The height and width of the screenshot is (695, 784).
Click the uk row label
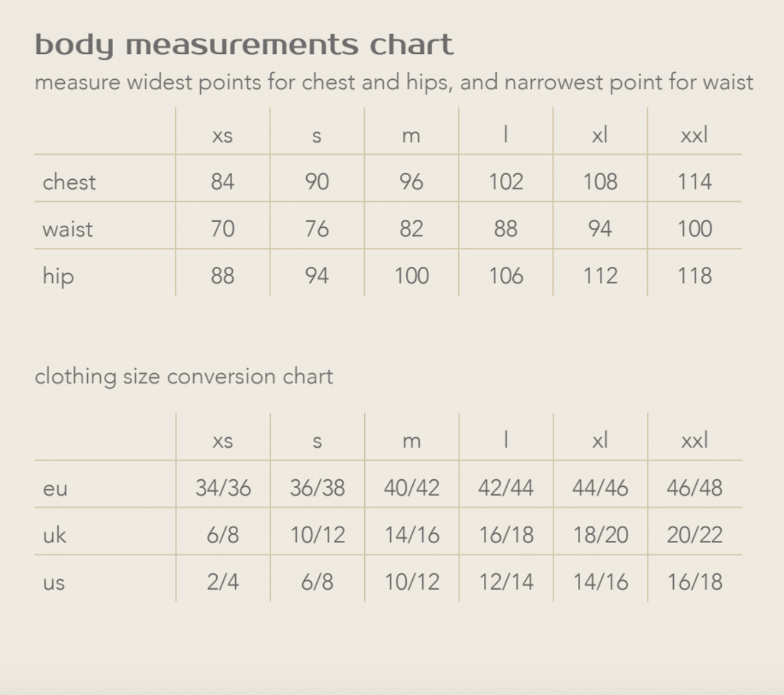click(x=55, y=535)
